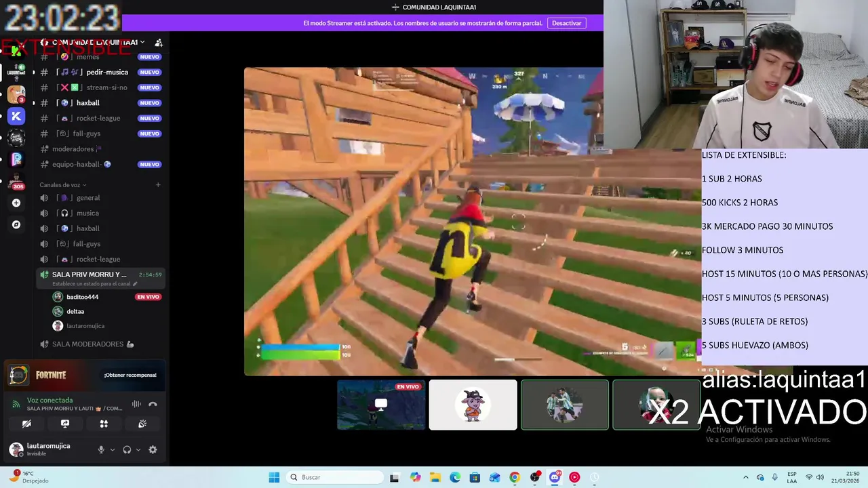Open server icon with 305 badge

[16, 181]
